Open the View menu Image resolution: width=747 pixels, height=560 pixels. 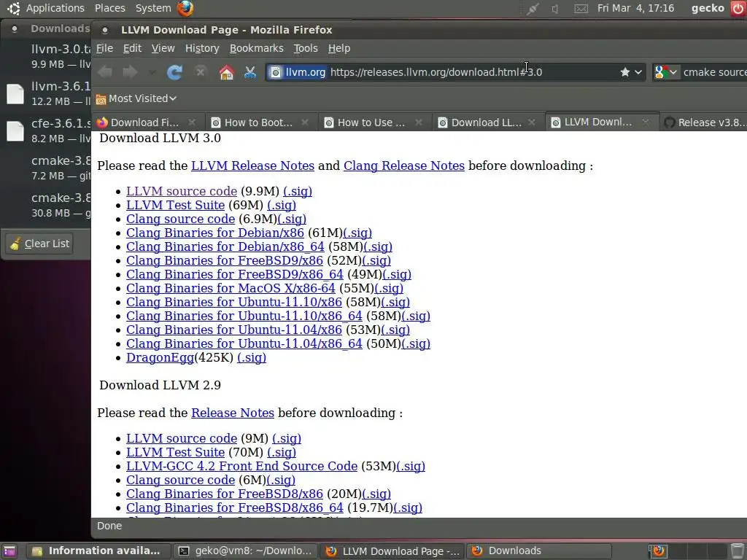point(163,48)
